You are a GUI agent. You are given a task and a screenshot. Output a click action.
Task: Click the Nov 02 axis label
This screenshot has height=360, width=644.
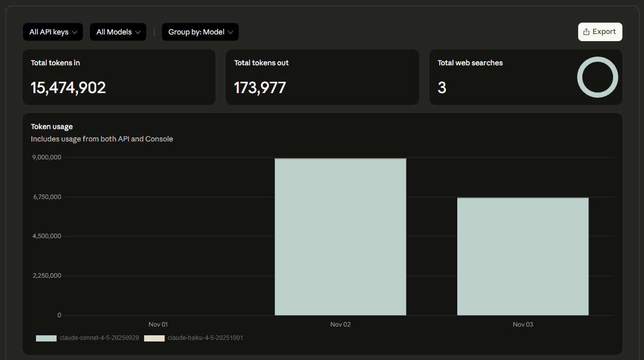341,325
